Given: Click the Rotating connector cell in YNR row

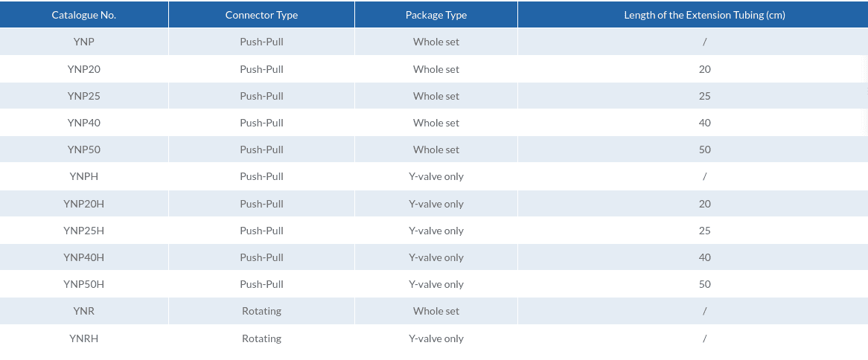Looking at the screenshot, I should [x=261, y=311].
